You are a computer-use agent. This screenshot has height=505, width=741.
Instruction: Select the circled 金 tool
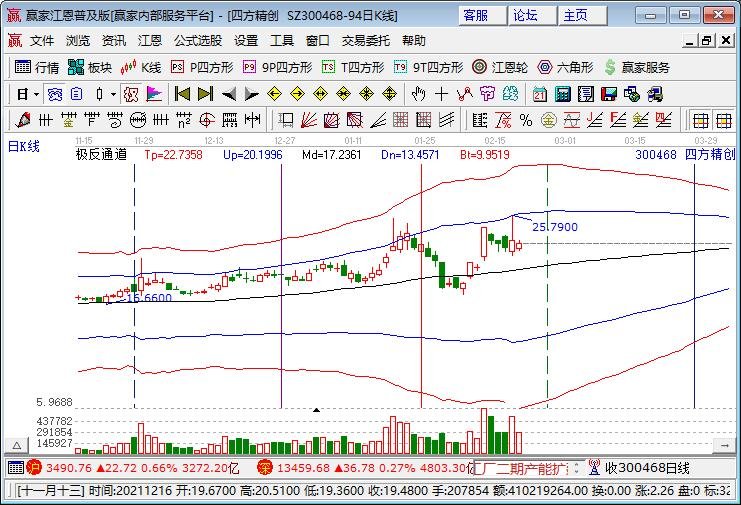click(549, 120)
